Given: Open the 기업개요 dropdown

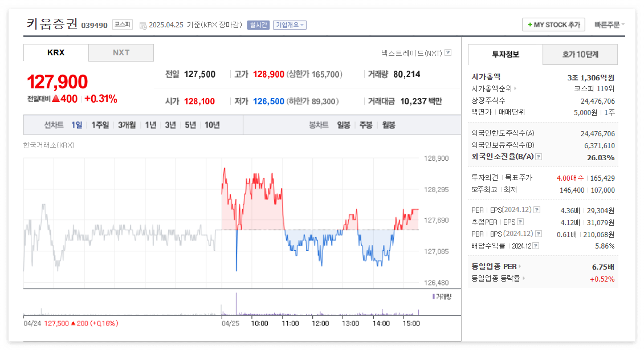Looking at the screenshot, I should 290,25.
